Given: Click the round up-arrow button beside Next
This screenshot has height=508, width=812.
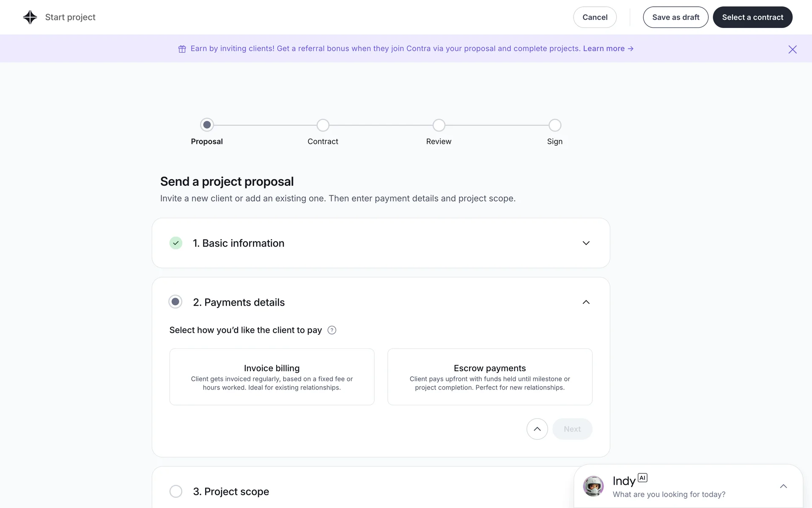Looking at the screenshot, I should tap(537, 429).
